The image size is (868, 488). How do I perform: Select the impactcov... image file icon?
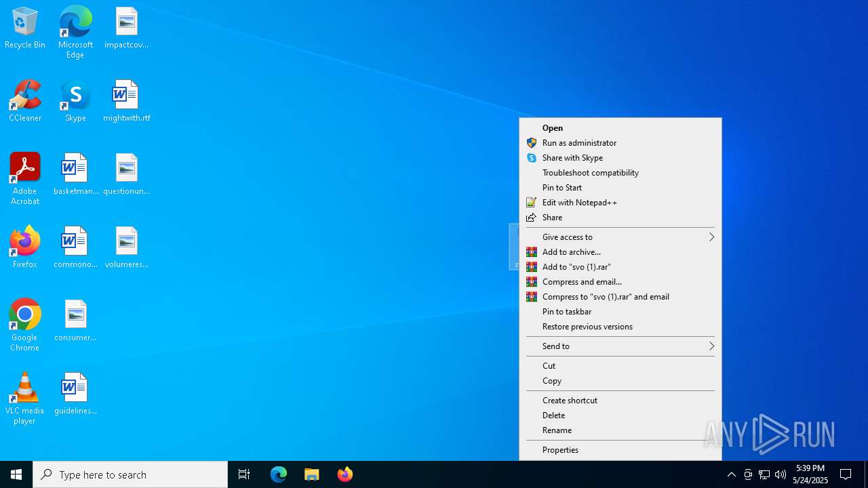pos(127,28)
